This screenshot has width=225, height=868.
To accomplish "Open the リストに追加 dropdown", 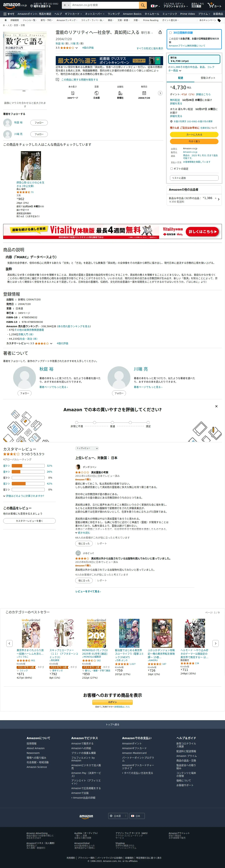I will 194,178.
